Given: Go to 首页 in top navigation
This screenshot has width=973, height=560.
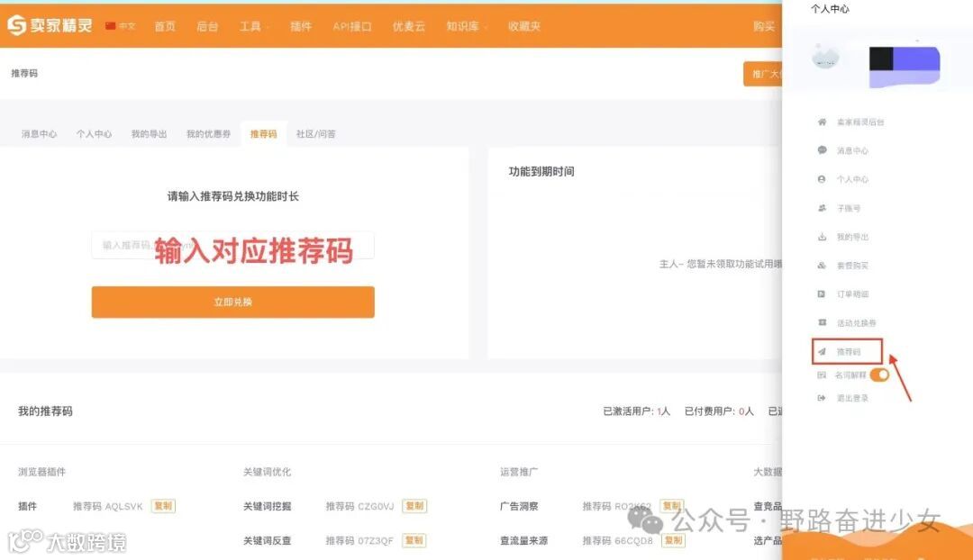Looking at the screenshot, I should pyautogui.click(x=165, y=26).
